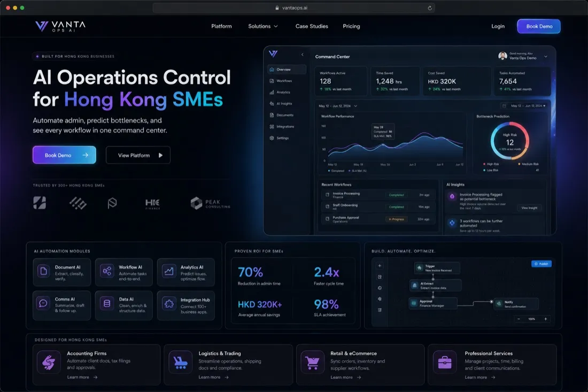Select the Data AI database icon
Viewport: 588px width, 392px height.
pyautogui.click(x=107, y=303)
